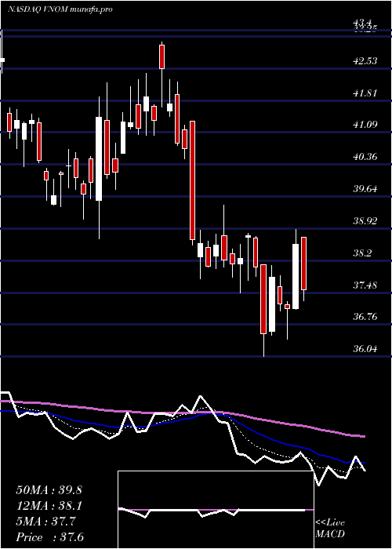
Task: Click the Price : 37.6 readout
Action: coord(50,537)
